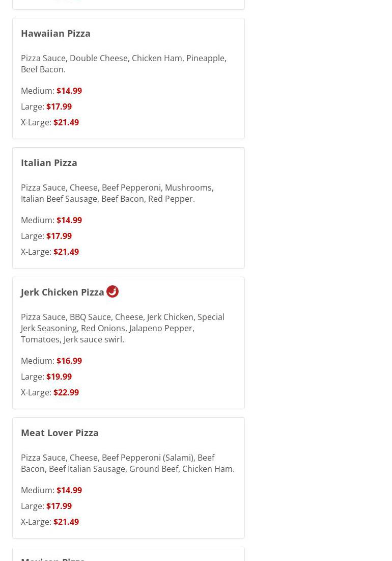Screen dimensions: 392x561
Task: Click the spicy chili icon beside Jerk Chicken Pizza
Action: click(113, 291)
